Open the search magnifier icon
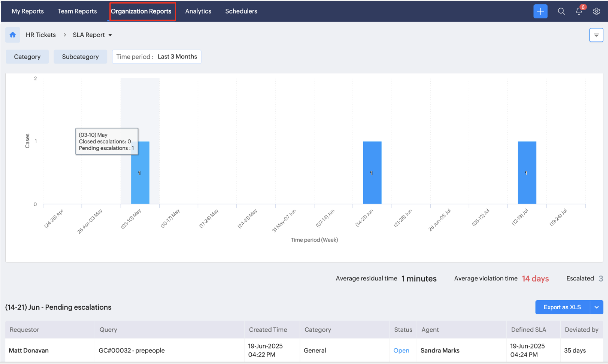The height and width of the screenshot is (364, 608). coord(561,11)
